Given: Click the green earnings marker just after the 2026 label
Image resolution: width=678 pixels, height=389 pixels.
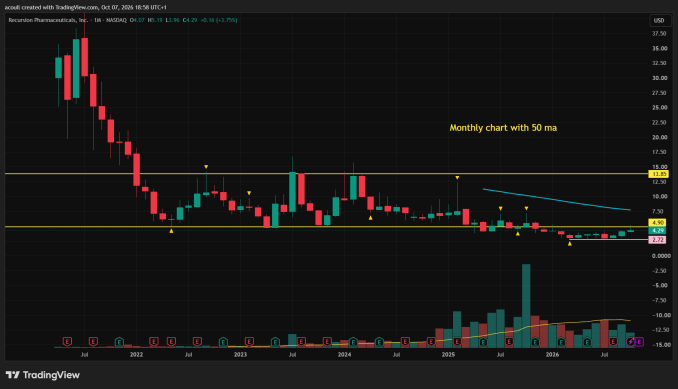Looking at the screenshot, I should coord(561,342).
